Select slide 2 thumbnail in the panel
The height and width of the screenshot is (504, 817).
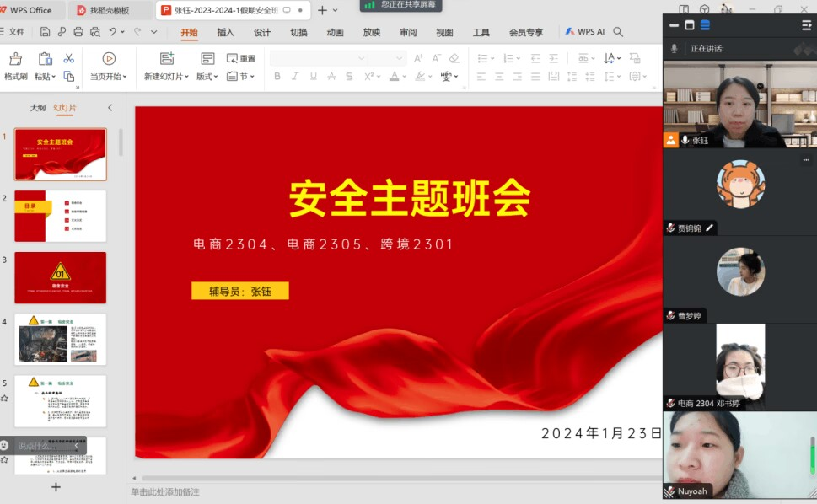tap(61, 216)
